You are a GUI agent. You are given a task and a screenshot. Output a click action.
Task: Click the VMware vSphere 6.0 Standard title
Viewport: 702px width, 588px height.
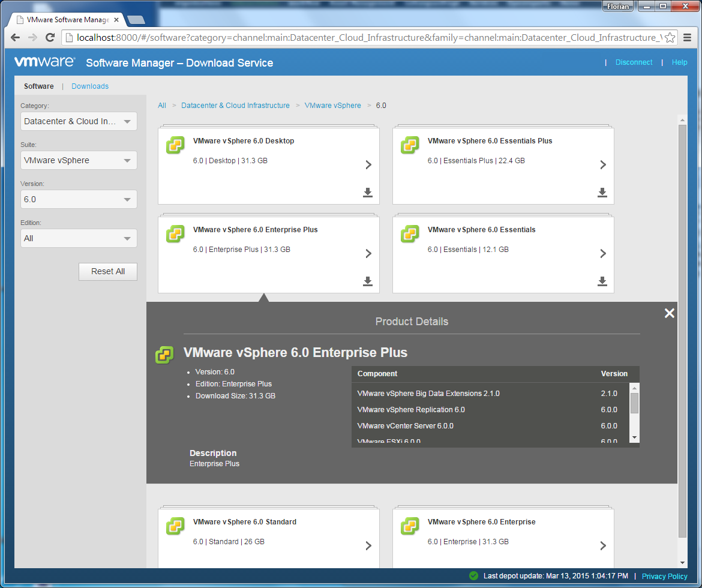244,522
